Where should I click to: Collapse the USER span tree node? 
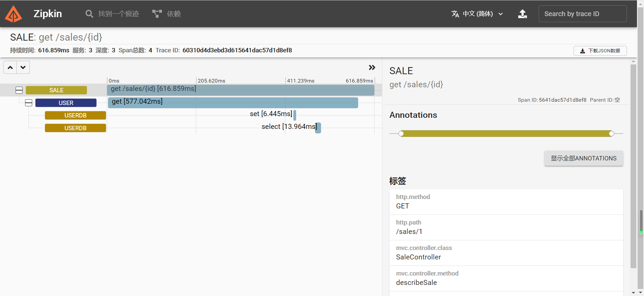(x=29, y=103)
